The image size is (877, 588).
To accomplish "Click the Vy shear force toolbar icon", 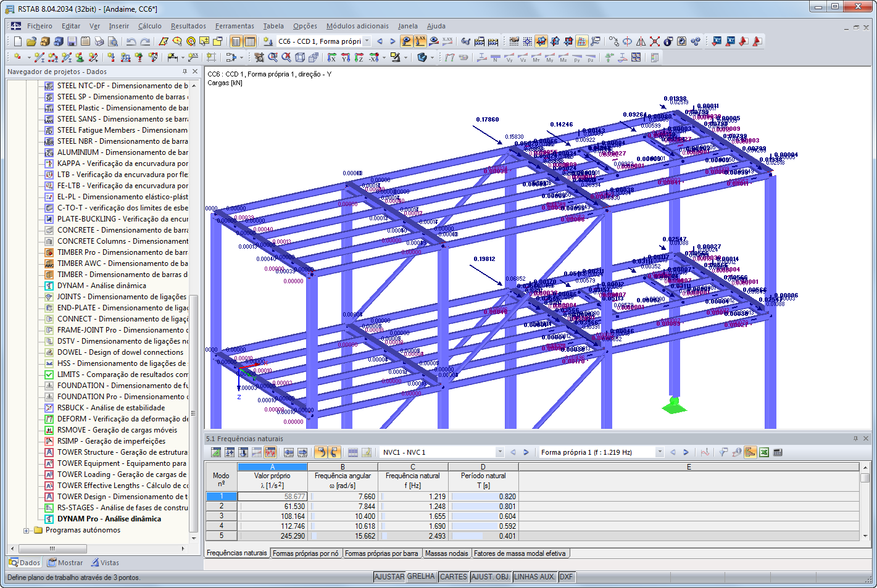I will pos(509,57).
